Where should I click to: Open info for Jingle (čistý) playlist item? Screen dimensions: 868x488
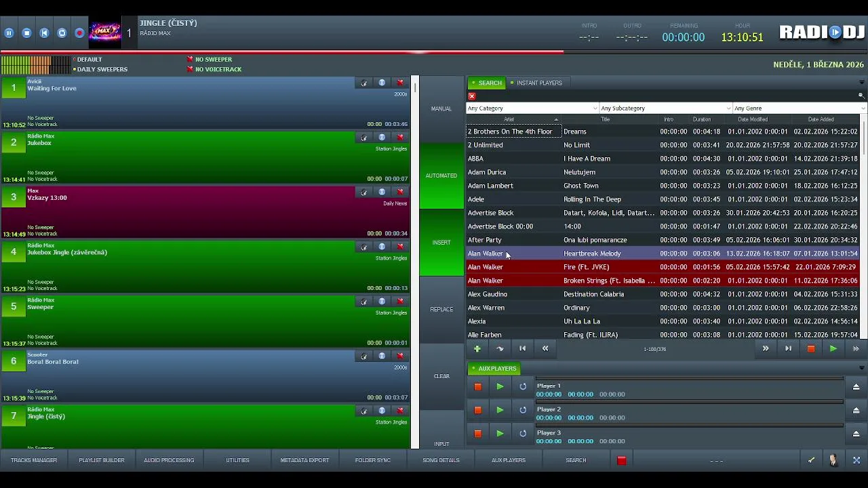tap(382, 411)
